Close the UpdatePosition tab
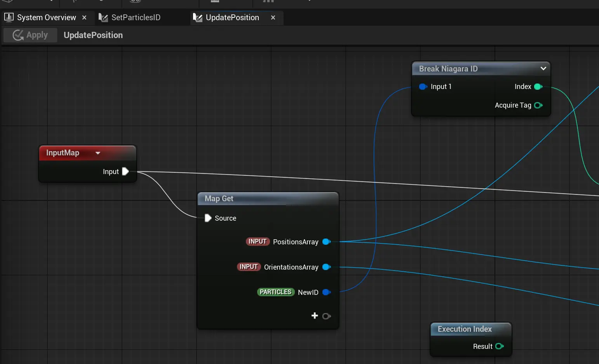Image resolution: width=599 pixels, height=364 pixels. point(273,17)
